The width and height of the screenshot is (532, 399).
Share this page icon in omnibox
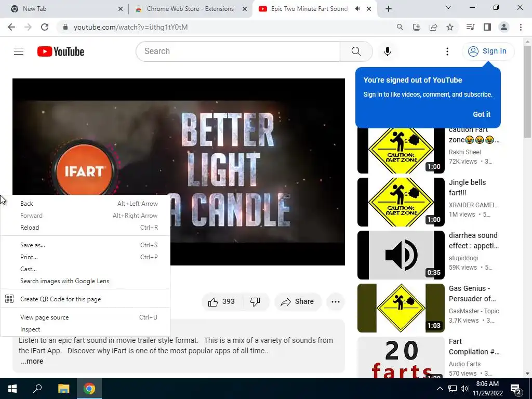coord(433,27)
